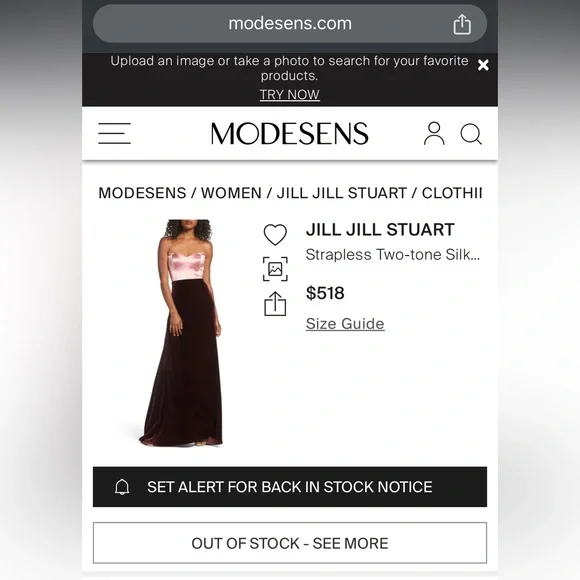Screen dimensions: 580x580
Task: Tap Out of Stock - See More
Action: pos(290,543)
